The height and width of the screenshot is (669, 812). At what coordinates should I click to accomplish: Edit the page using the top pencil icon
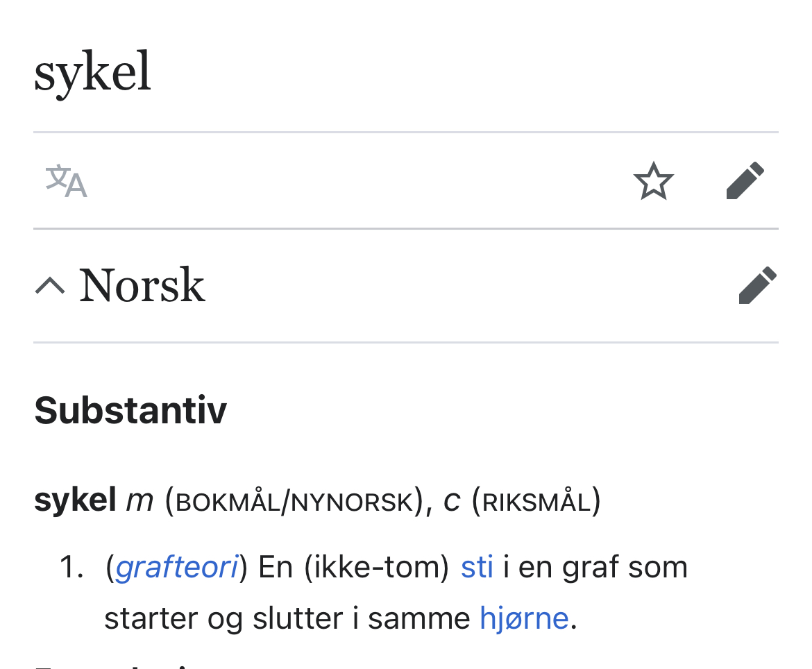pos(745,180)
